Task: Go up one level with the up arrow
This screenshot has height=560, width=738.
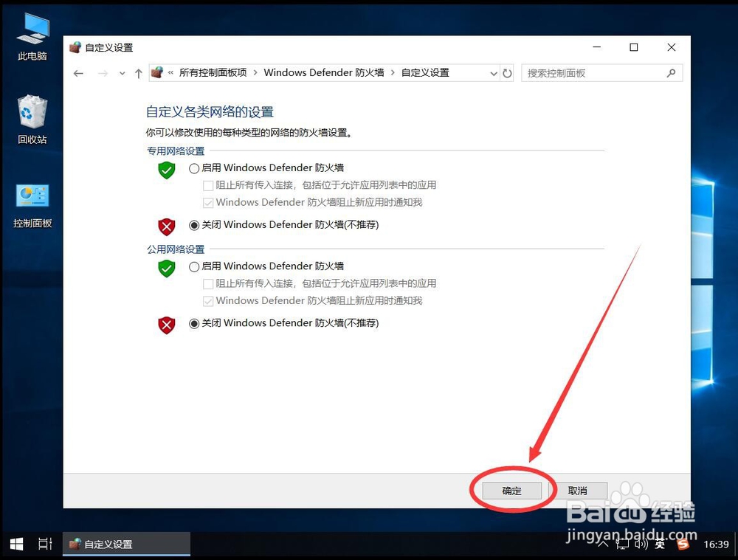Action: 139,73
